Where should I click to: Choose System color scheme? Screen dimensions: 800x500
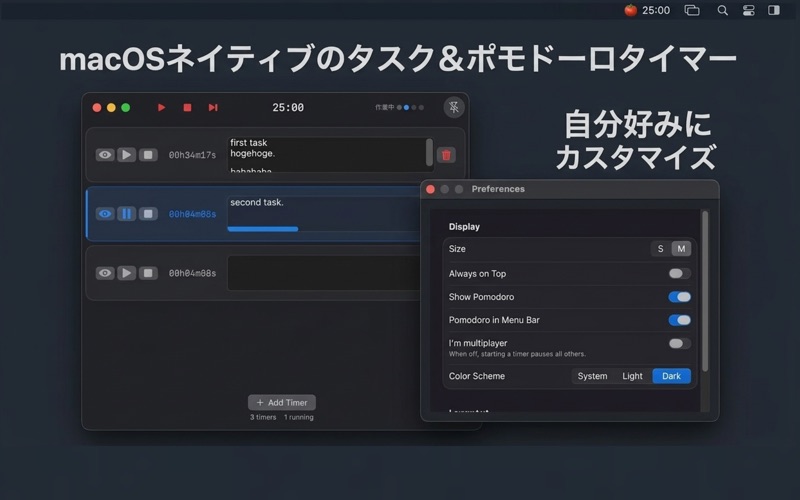point(592,376)
